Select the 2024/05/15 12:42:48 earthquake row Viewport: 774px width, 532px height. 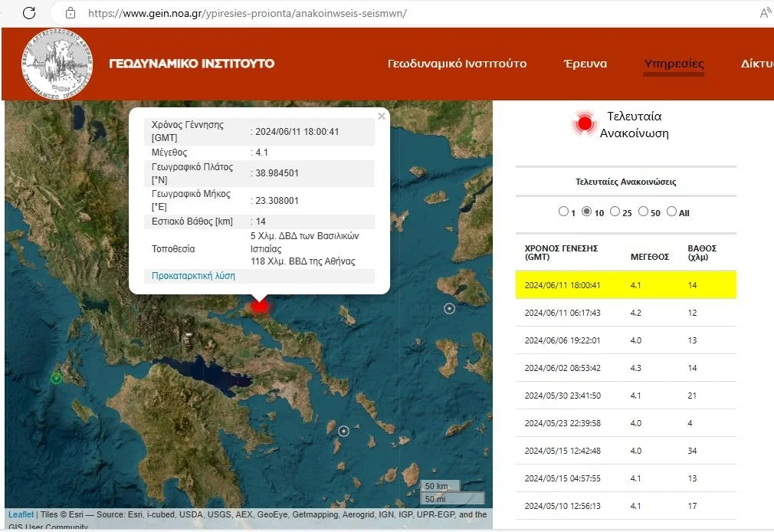point(626,451)
